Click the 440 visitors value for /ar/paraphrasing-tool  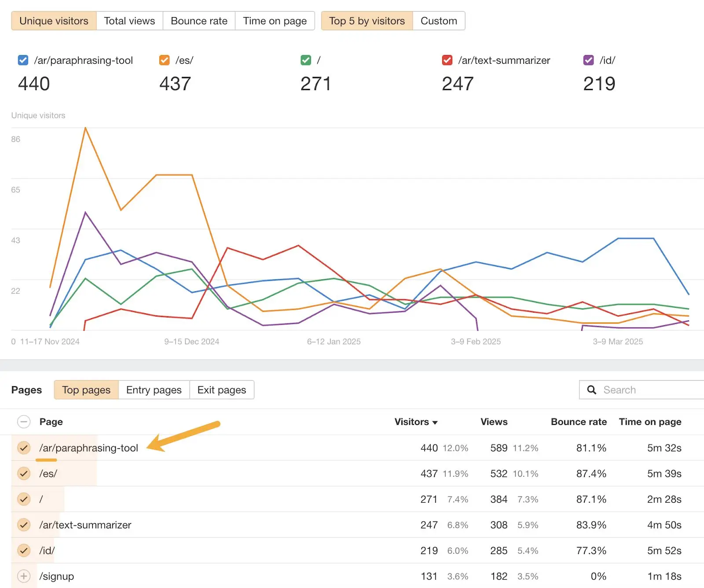tap(429, 448)
